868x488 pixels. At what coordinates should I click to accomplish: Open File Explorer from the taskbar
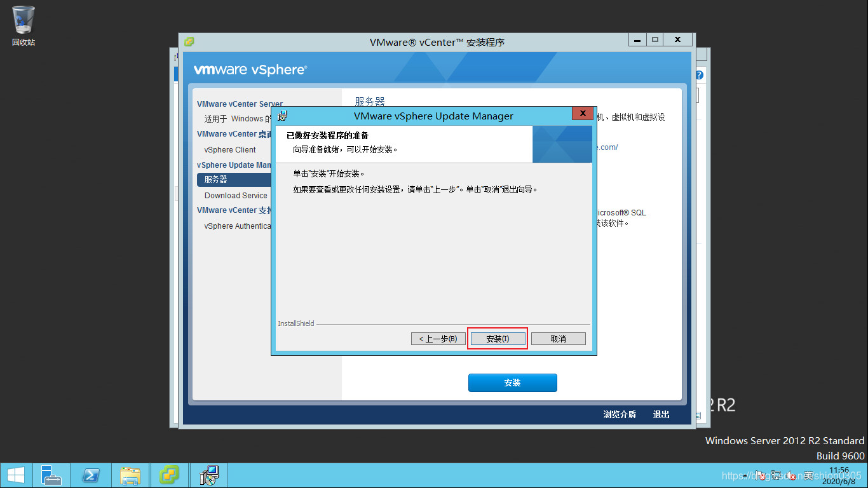pyautogui.click(x=130, y=475)
